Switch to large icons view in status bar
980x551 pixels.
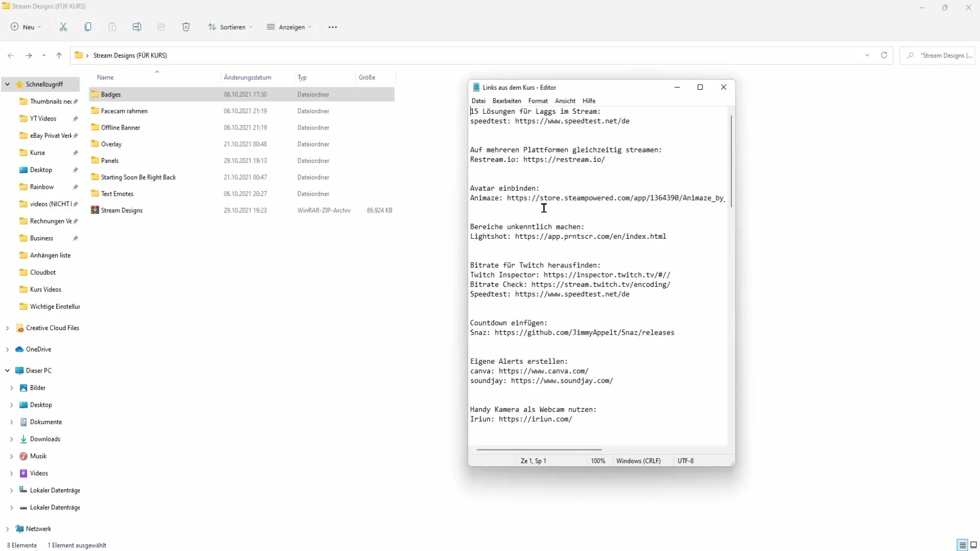click(x=973, y=545)
